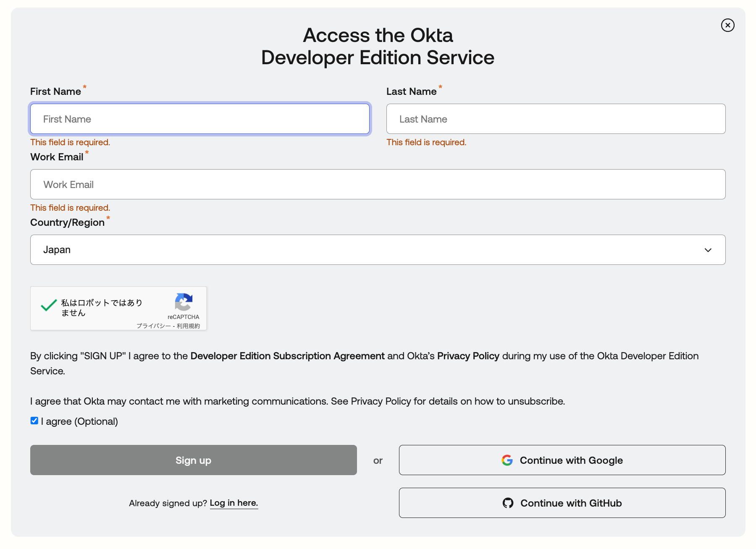Change the selected country from Japan
This screenshot has width=756, height=549.
click(378, 250)
